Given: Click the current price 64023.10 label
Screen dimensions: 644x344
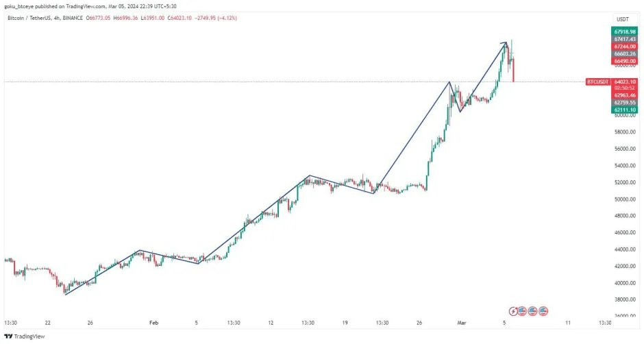Looking at the screenshot, I should pos(626,82).
